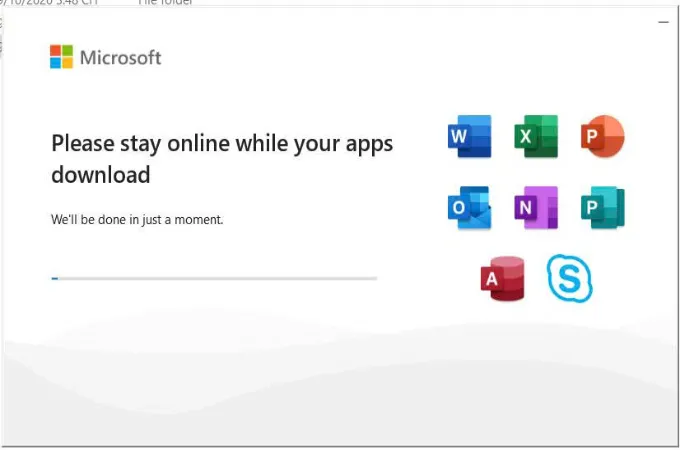Screen dimensions: 680x450
Task: Minimize the Office installer window
Action: click(664, 22)
